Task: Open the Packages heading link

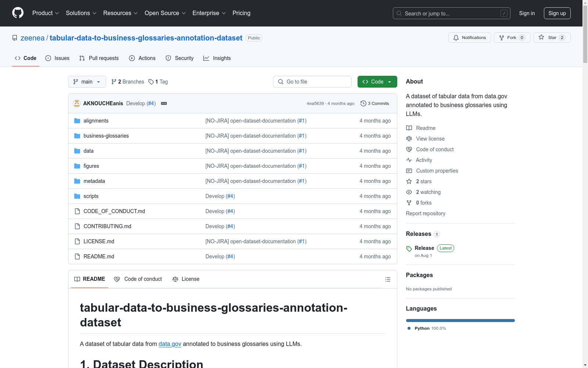Action: click(x=419, y=275)
